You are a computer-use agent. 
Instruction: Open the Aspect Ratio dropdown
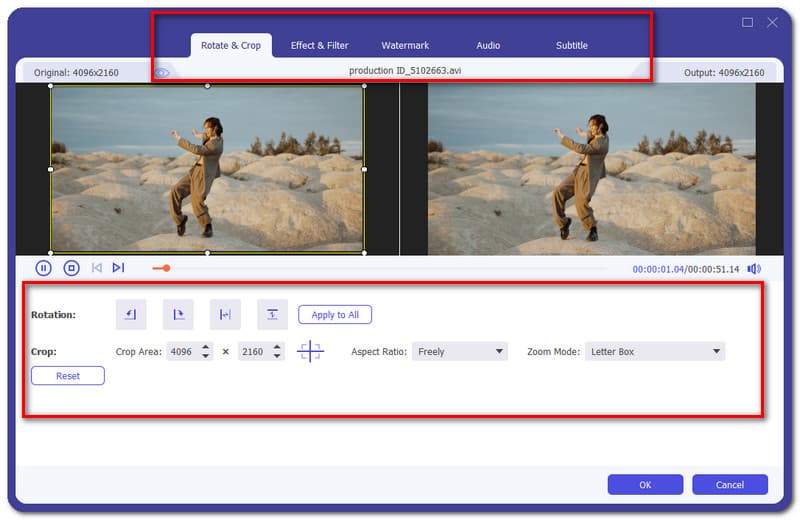tap(459, 352)
